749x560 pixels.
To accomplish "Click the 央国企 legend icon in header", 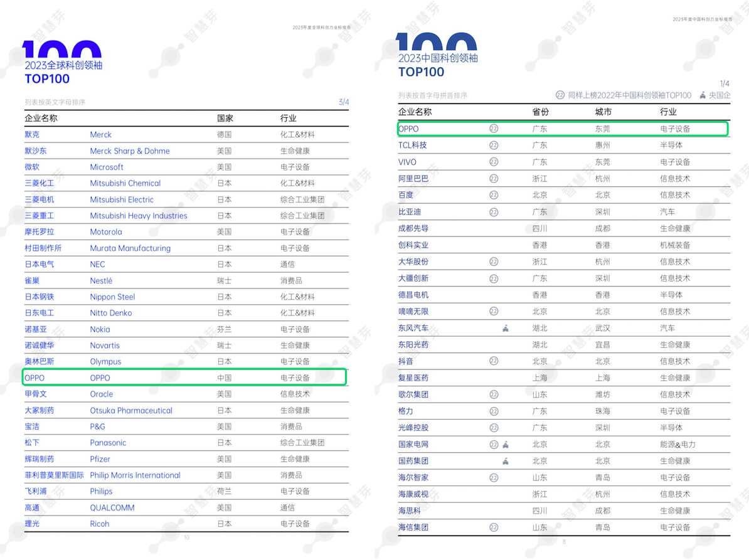I will tap(703, 95).
